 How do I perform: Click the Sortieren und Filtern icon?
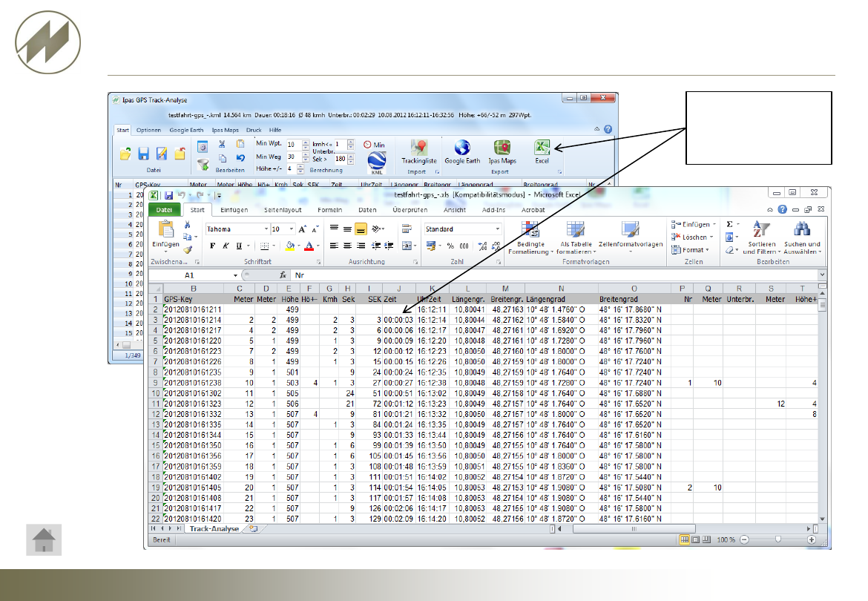(x=761, y=229)
